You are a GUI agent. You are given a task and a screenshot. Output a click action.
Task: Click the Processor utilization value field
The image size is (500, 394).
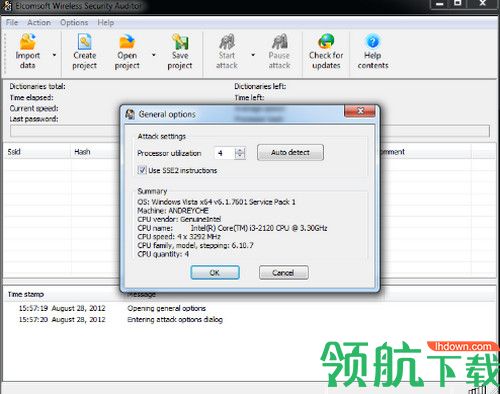click(x=225, y=153)
